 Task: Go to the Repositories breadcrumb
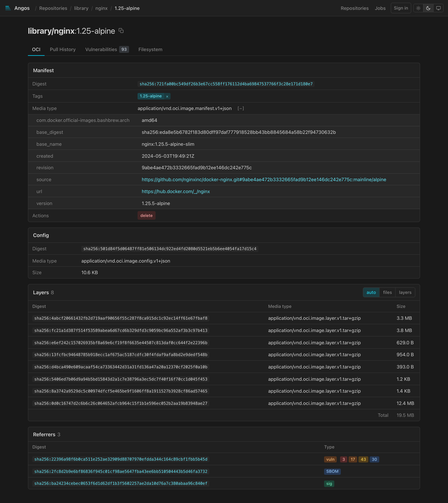[x=53, y=8]
